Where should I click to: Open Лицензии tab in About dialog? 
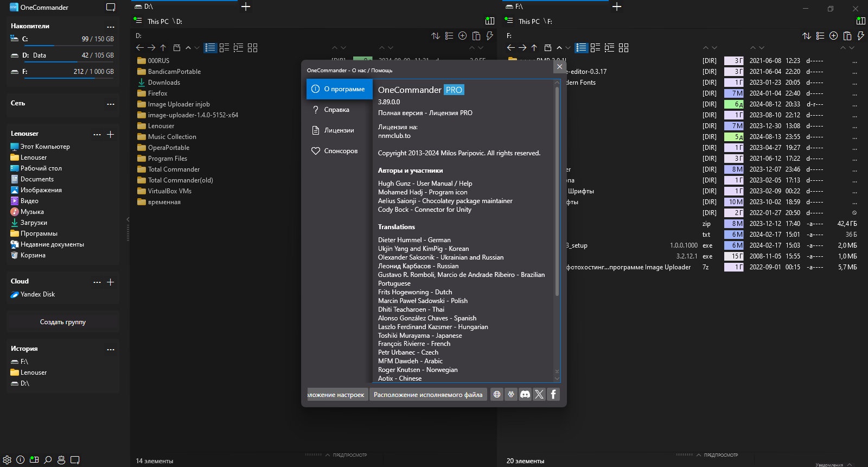click(340, 130)
